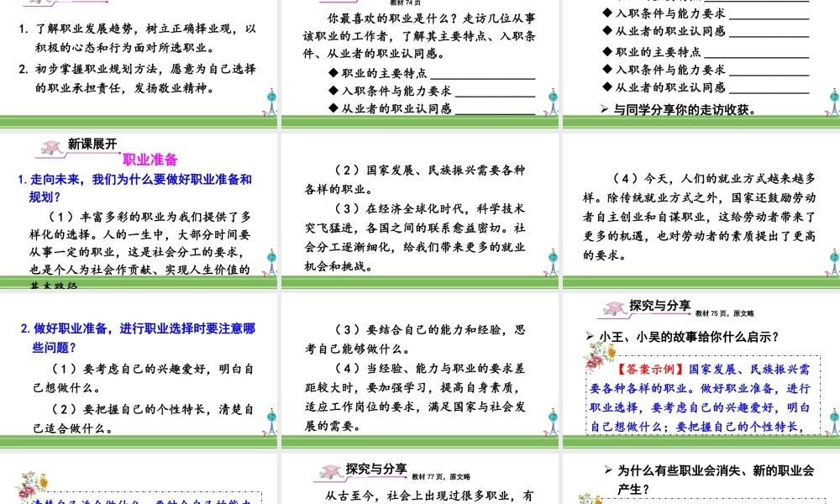Select the graduation cap icon beside 探究与分享
Screen dimensions: 840x504
coord(612,306)
